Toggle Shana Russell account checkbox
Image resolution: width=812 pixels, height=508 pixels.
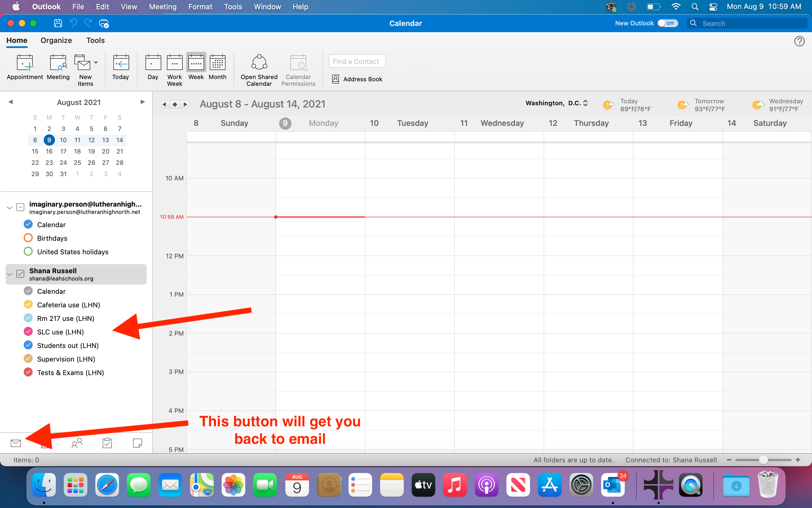click(20, 274)
